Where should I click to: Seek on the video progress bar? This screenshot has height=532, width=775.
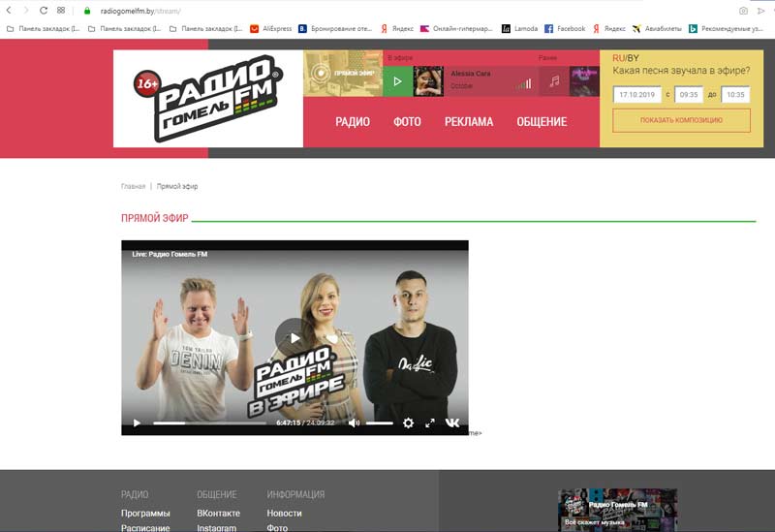[209, 422]
